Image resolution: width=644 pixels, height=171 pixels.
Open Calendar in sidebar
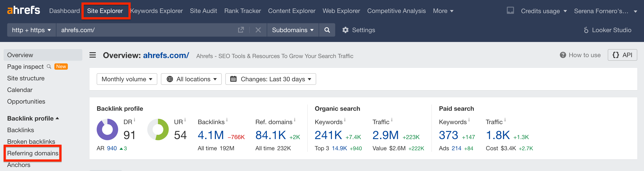pos(20,90)
